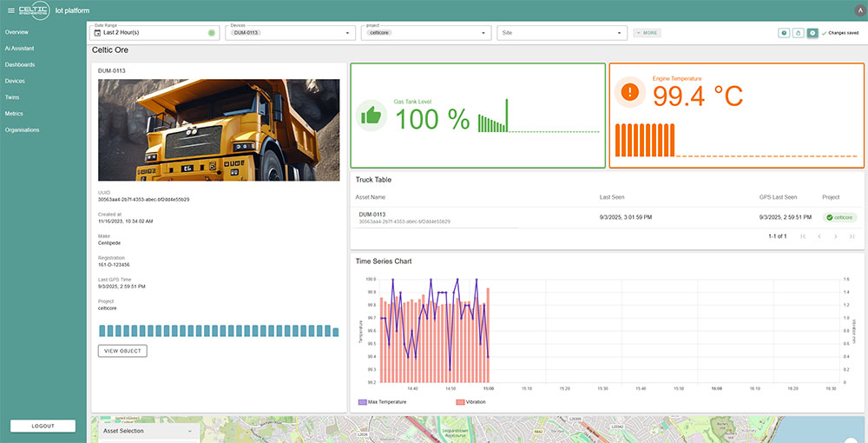Go to first page in Truck Table
Image resolution: width=868 pixels, height=443 pixels.
tap(803, 236)
